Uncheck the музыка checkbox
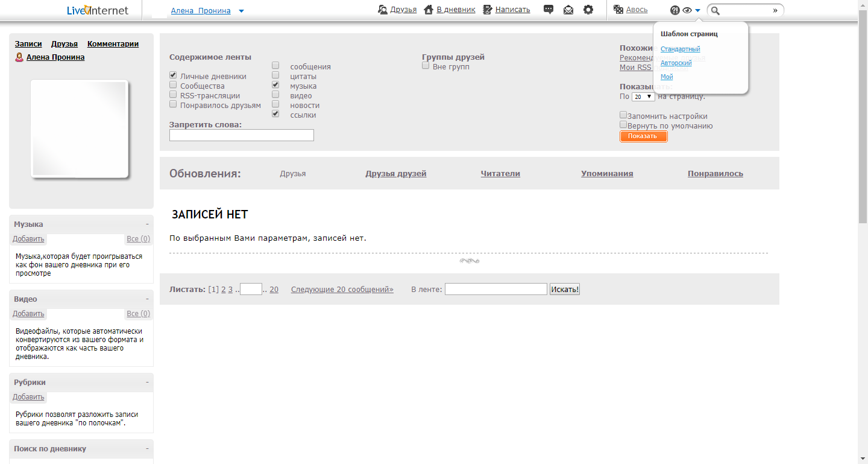Screen dimensions: 868x464 pos(275,84)
